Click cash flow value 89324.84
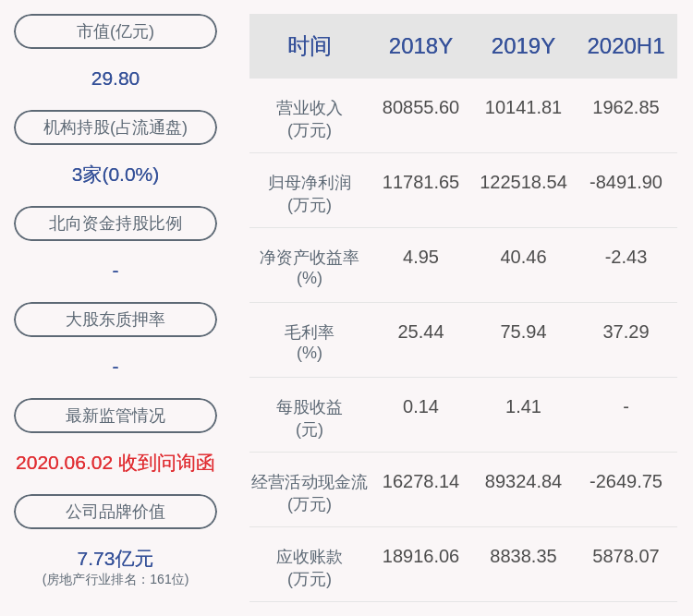 click(523, 481)
